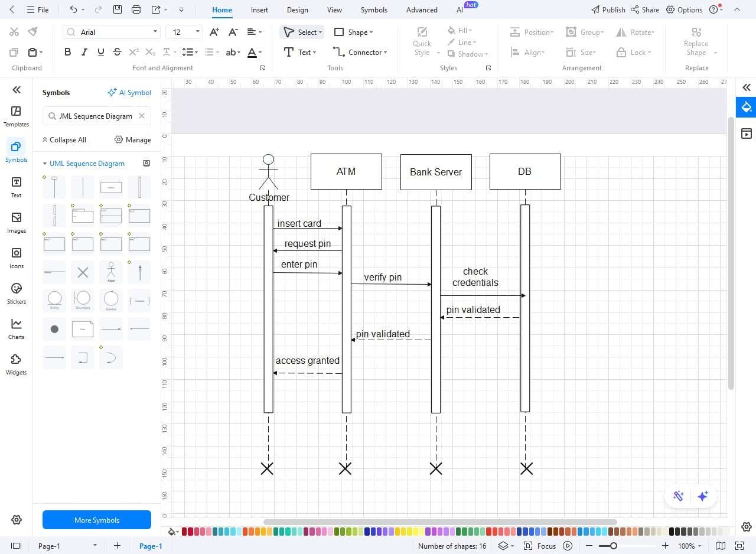Open the Text sidebar panel

(17, 187)
